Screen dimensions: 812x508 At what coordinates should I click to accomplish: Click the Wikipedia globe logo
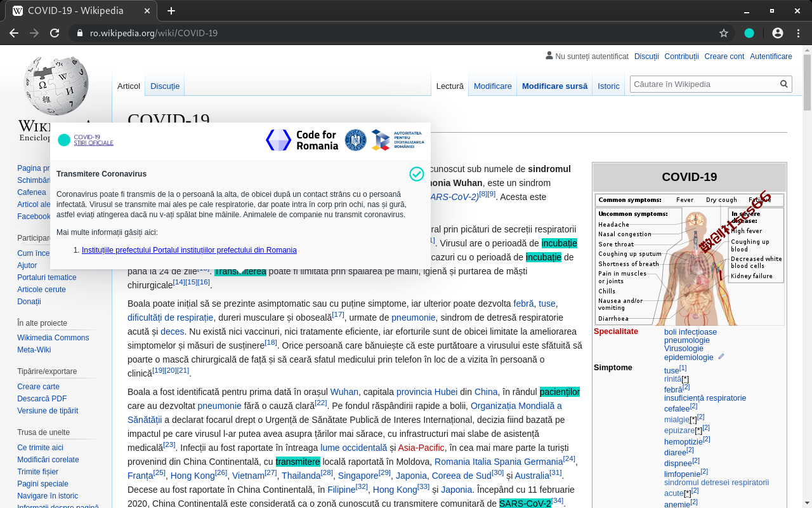56,86
